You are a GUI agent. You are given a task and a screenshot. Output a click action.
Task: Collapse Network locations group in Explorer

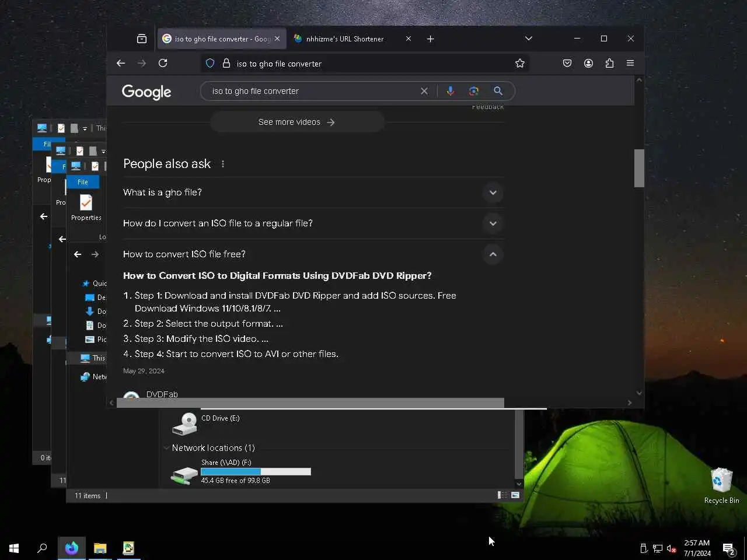[x=166, y=448]
